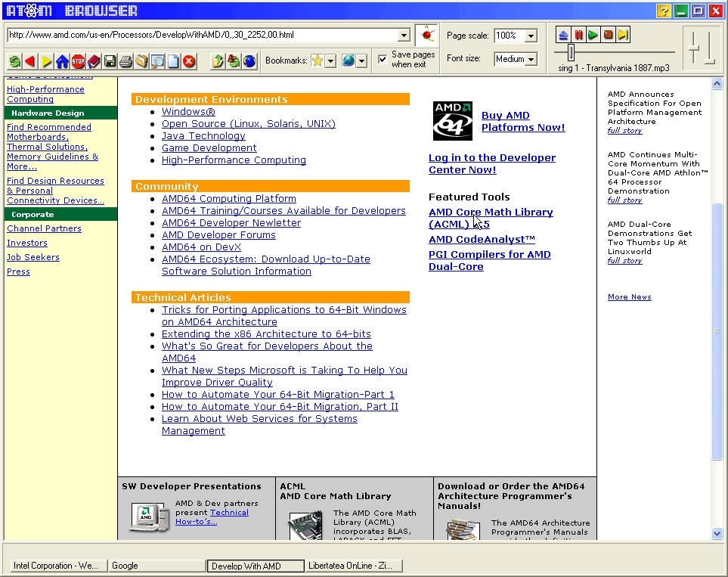Open AMD CodeAnalyst™ link
Viewport: 728px width, 577px height.
coord(482,240)
